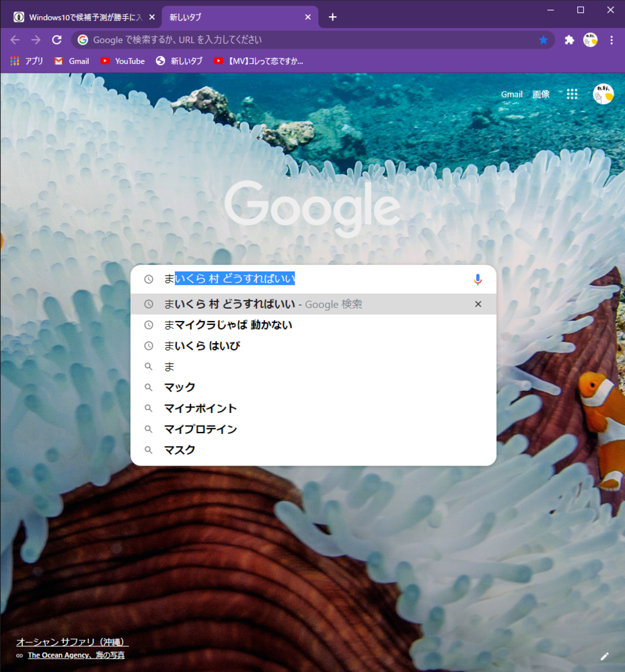Open the Extensions puzzle icon

click(x=569, y=40)
